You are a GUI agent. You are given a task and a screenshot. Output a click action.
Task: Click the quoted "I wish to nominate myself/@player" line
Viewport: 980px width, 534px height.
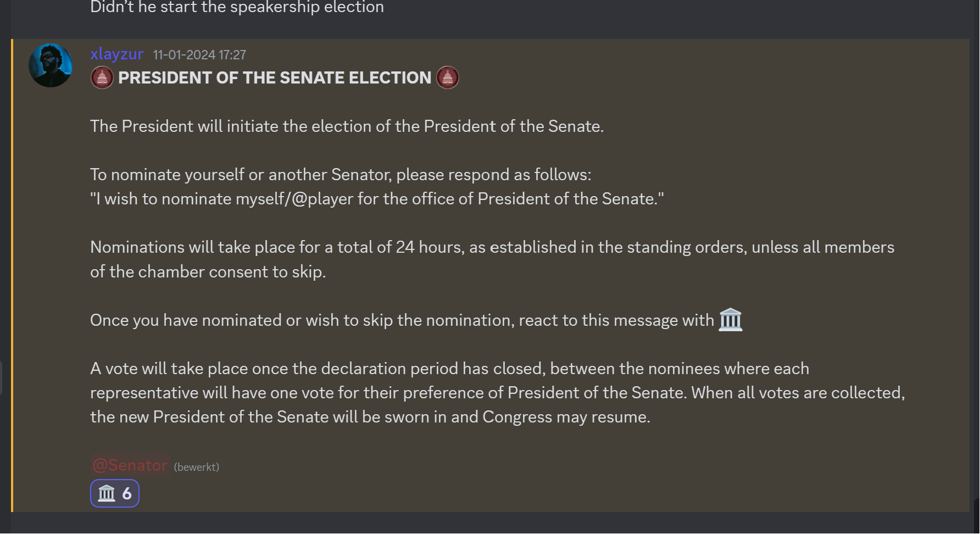[x=377, y=199]
